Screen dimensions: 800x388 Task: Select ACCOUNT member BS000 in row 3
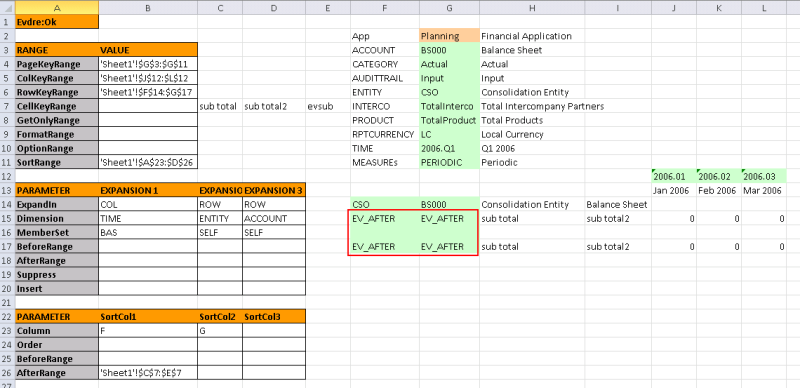pos(449,50)
